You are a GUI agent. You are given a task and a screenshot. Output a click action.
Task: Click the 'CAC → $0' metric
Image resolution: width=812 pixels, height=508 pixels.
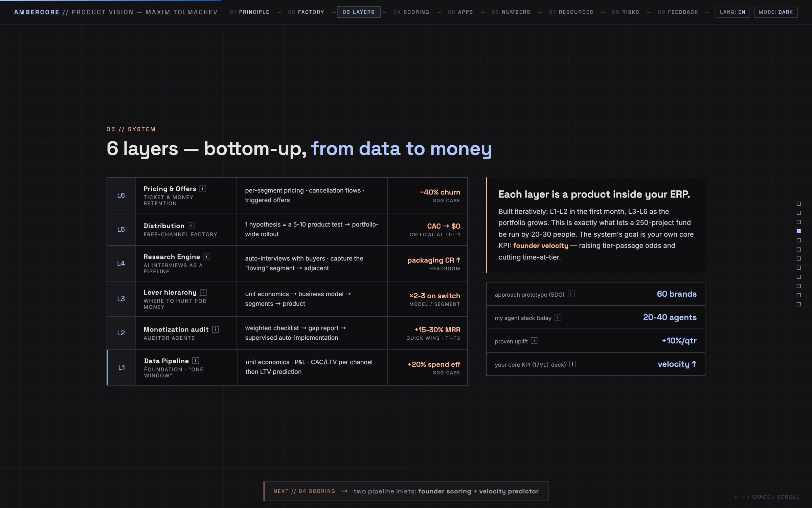(x=444, y=226)
